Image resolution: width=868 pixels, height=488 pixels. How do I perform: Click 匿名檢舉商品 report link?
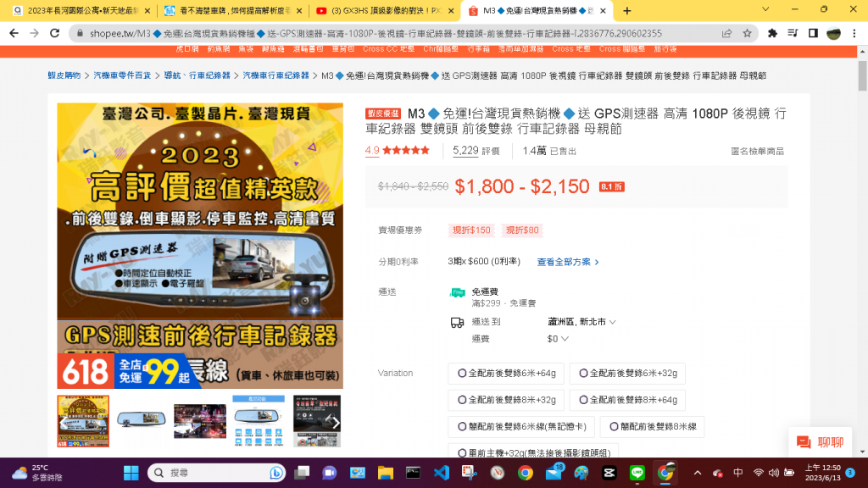click(757, 151)
